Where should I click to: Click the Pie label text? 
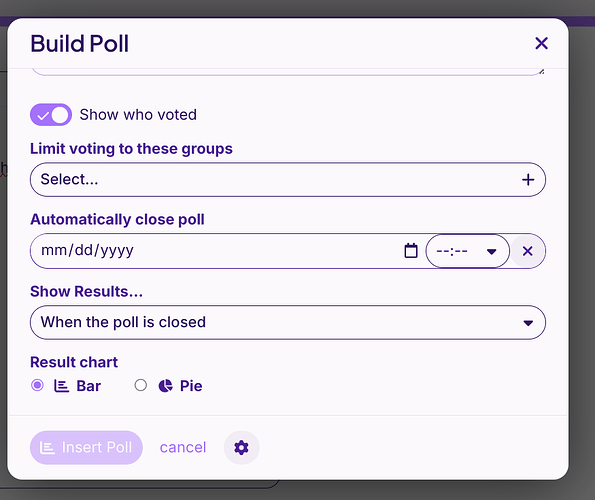point(191,386)
